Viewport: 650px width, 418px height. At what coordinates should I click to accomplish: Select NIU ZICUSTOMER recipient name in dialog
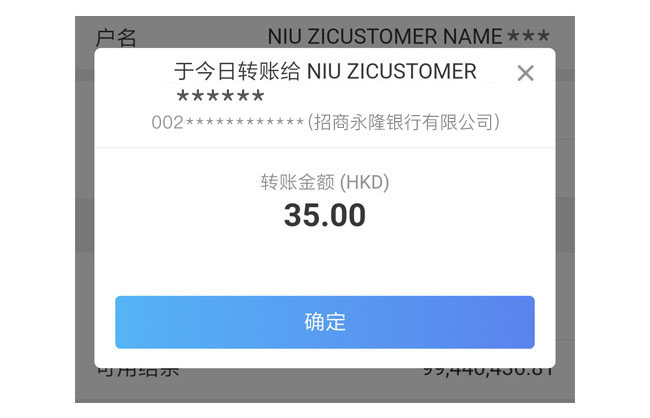point(391,71)
